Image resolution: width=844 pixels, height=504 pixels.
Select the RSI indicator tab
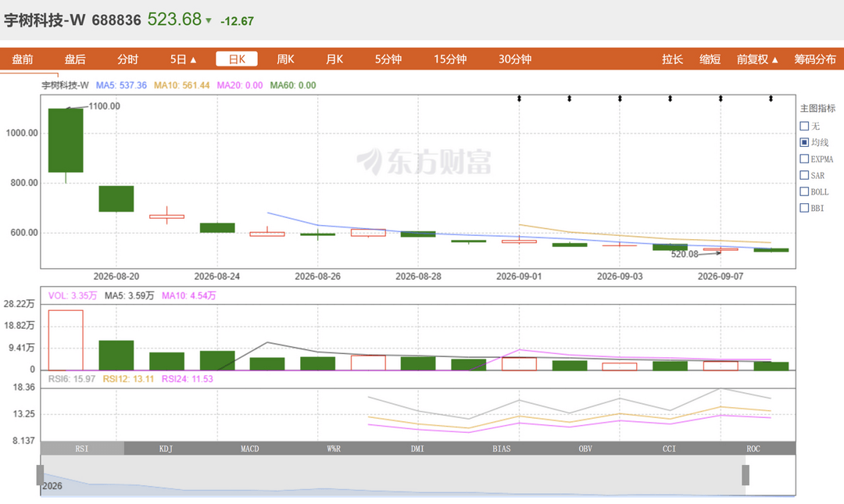[x=82, y=449]
